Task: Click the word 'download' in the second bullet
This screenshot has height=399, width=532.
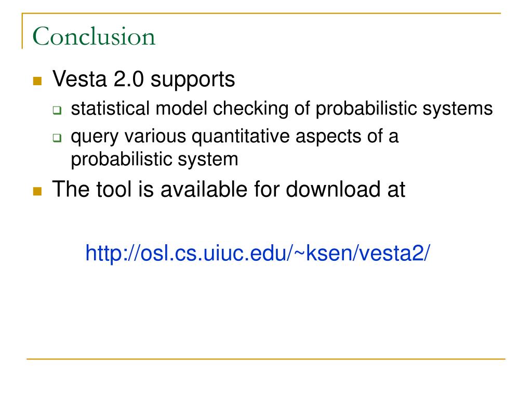Action: 333,189
